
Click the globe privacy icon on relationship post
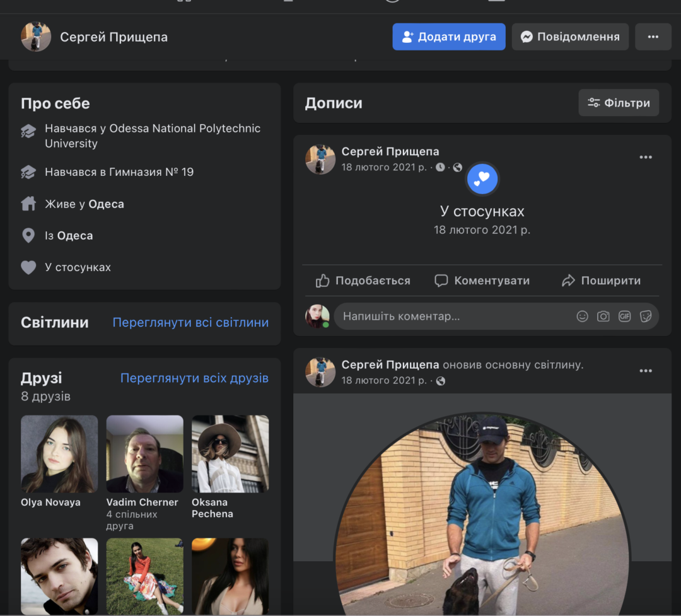click(458, 167)
